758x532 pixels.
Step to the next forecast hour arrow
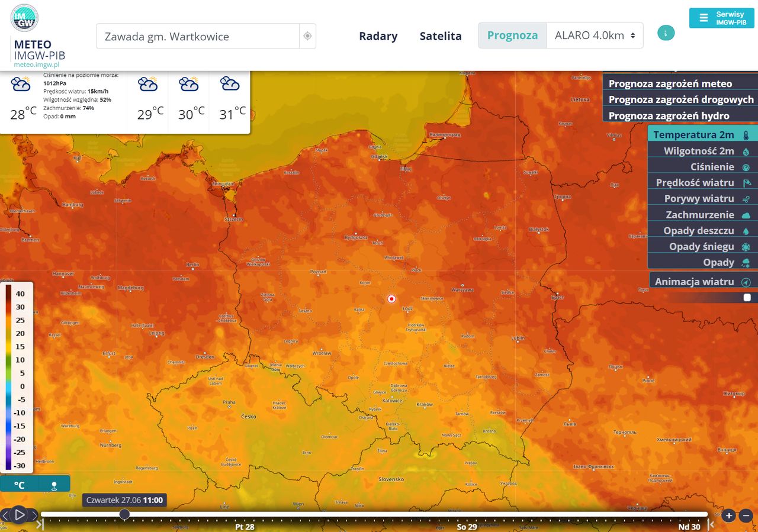coord(34,515)
